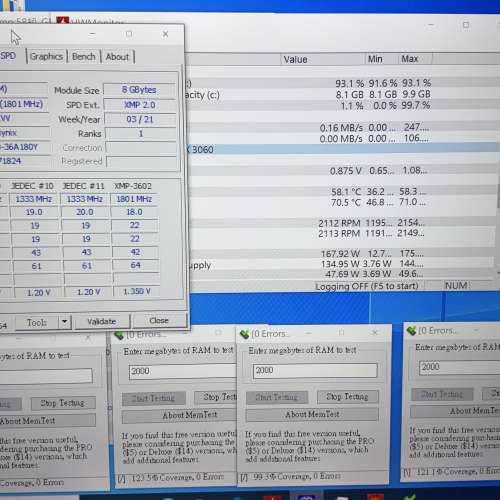Open the MemTest icon in the 123.5% coverage window
Viewport: 500px width, 500px height.
(119, 335)
